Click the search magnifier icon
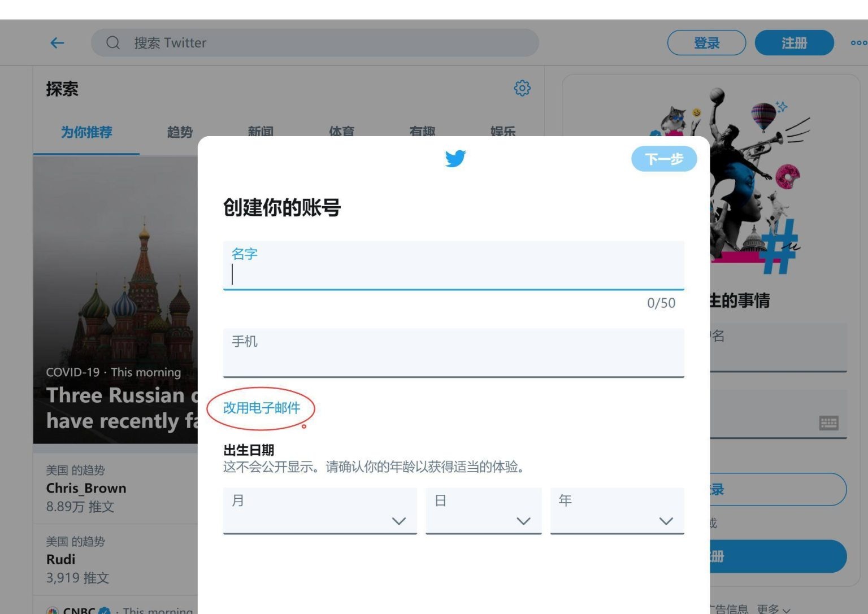Viewport: 868px width, 614px height. click(x=112, y=42)
